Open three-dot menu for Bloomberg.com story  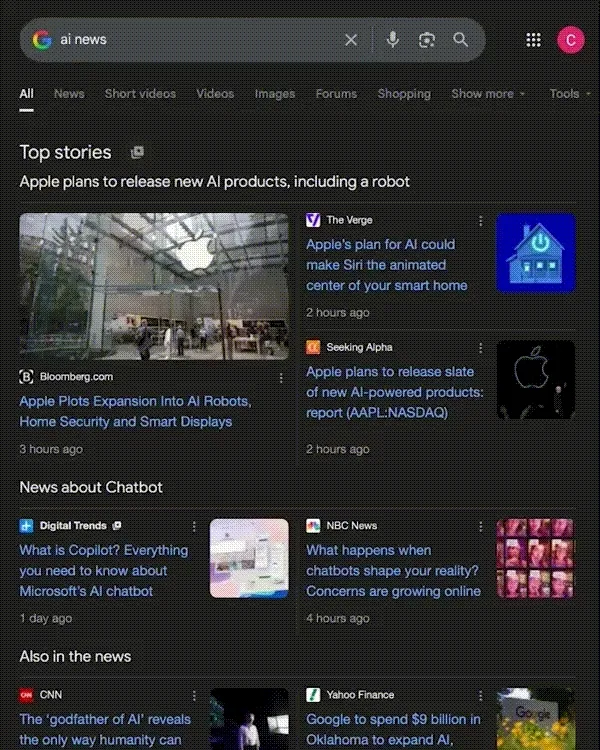[x=281, y=378]
